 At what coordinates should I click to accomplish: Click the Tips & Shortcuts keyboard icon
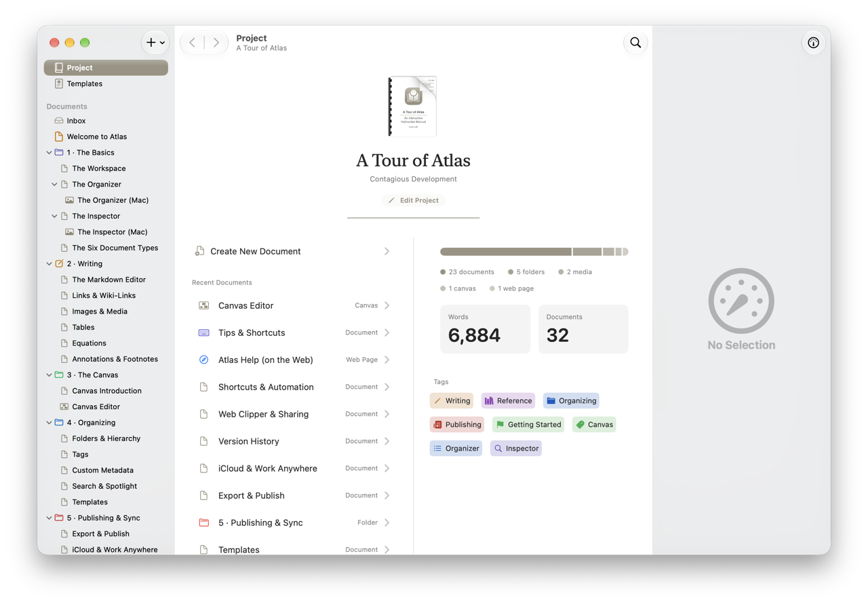point(203,333)
